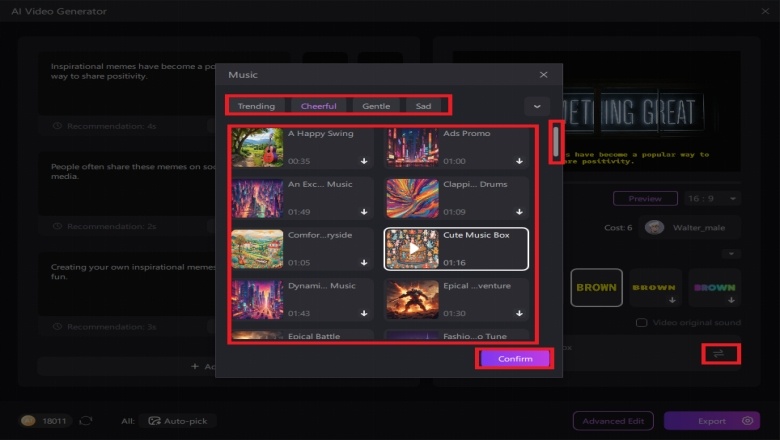Confirm the selected music
This screenshot has height=440, width=780.
pos(515,359)
